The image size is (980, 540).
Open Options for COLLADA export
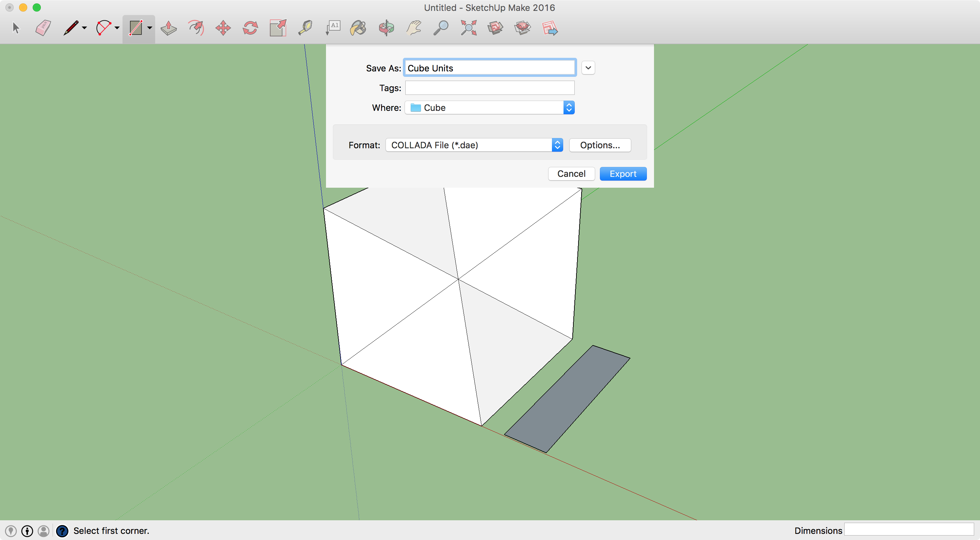(x=600, y=144)
